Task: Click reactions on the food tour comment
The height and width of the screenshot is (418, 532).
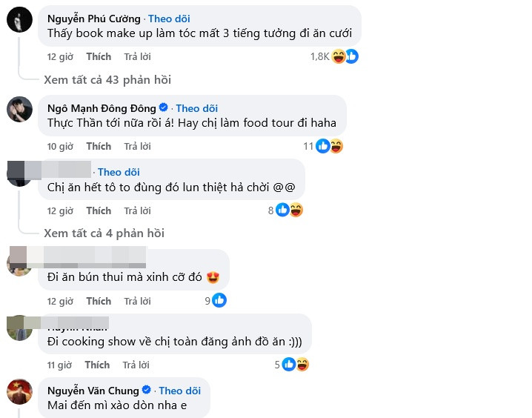Action: 329,146
